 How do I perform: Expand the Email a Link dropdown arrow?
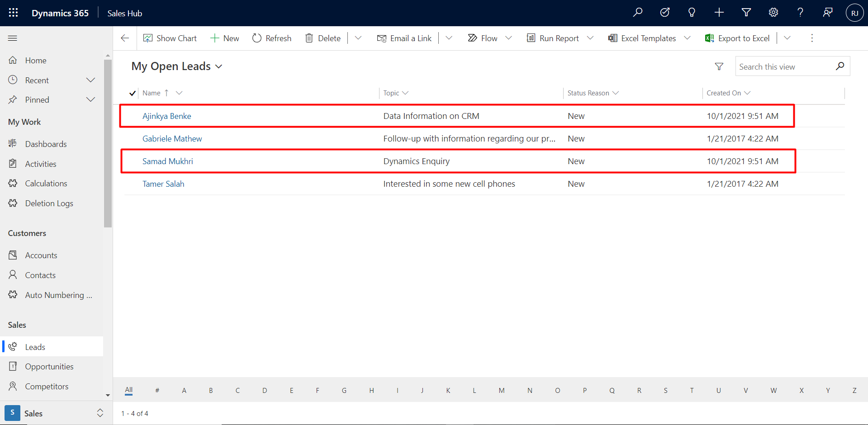coord(449,38)
